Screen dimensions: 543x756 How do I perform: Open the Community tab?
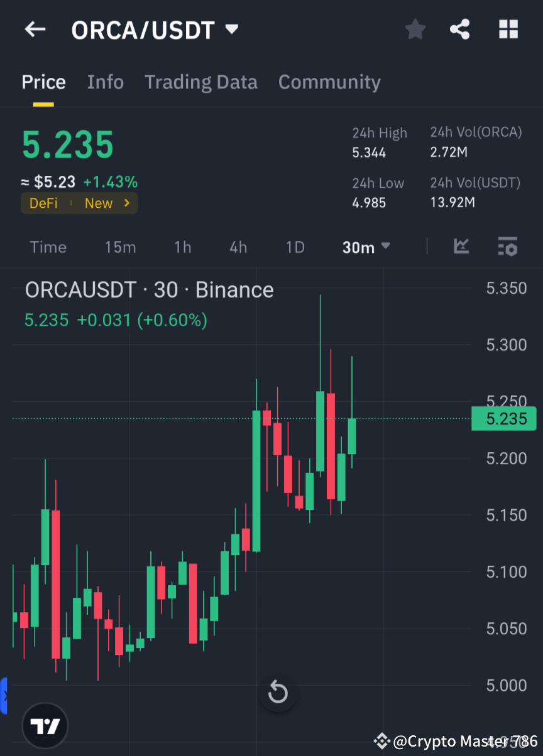pos(329,82)
